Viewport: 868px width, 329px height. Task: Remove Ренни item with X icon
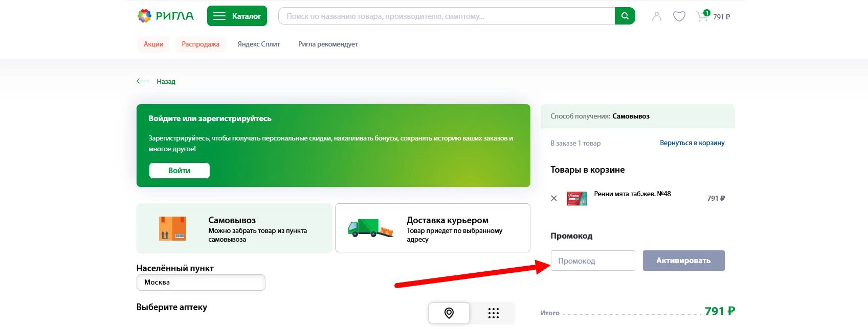point(554,198)
